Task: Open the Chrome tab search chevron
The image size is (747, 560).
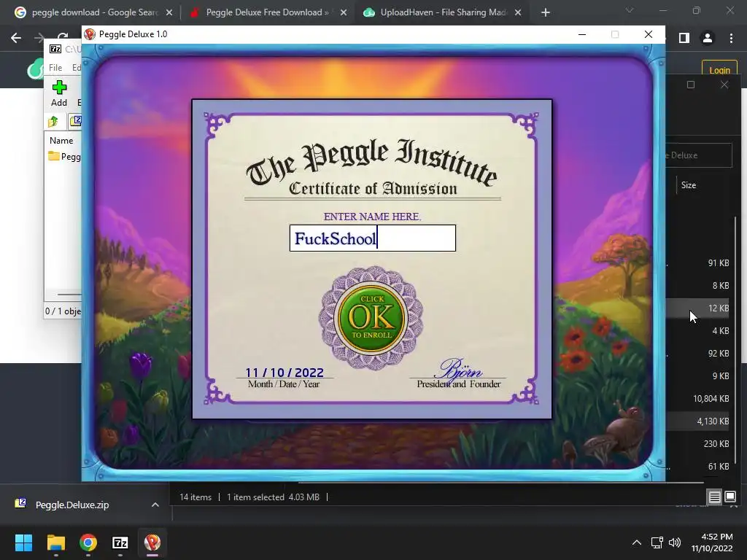Action: [x=630, y=10]
